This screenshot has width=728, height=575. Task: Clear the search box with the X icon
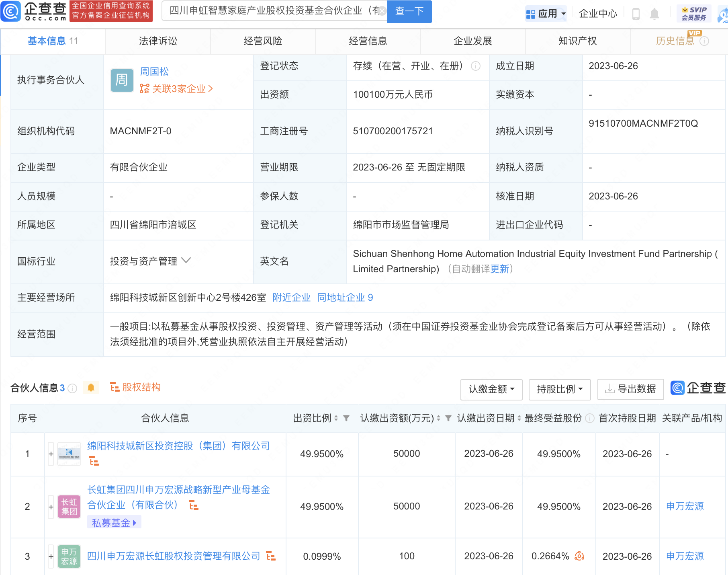(382, 11)
